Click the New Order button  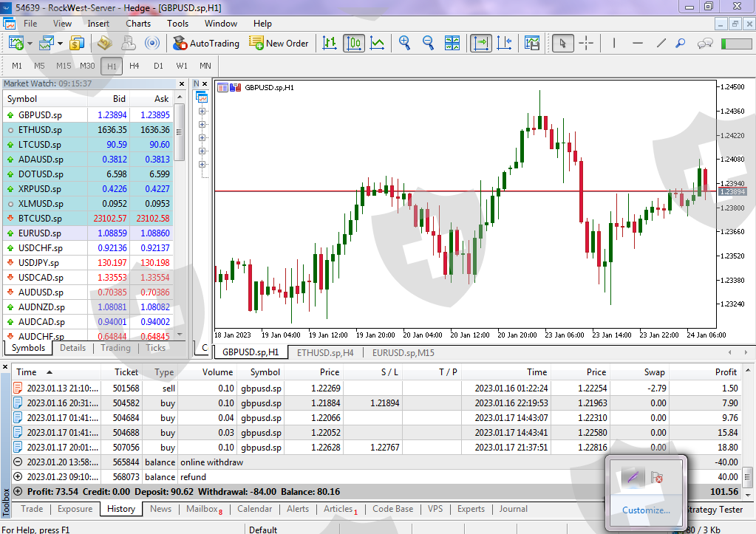coord(278,44)
